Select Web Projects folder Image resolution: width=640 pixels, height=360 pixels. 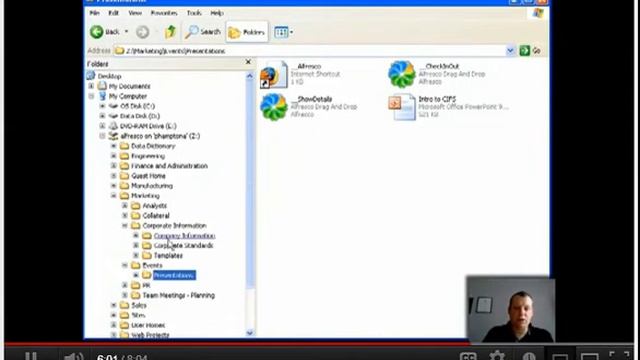150,335
